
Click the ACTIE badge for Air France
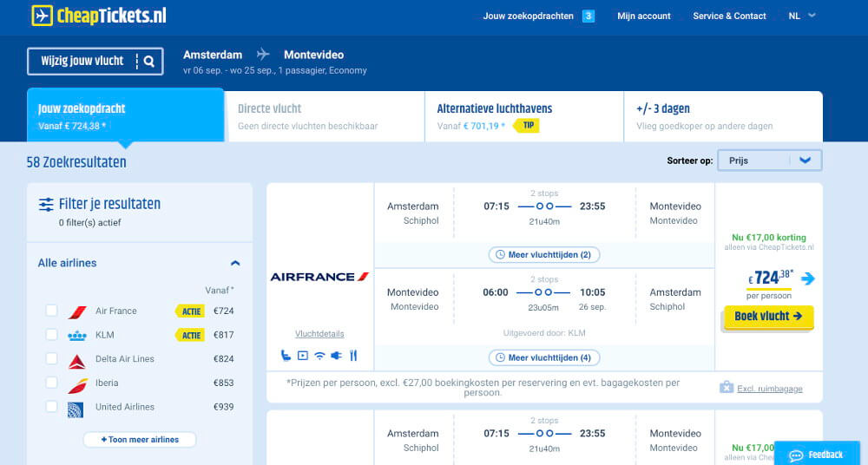[x=190, y=311]
